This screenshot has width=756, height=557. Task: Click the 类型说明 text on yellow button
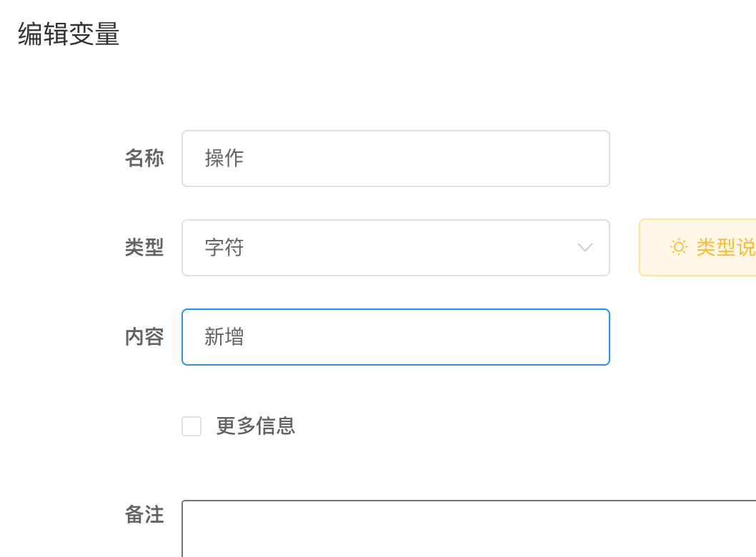click(726, 248)
